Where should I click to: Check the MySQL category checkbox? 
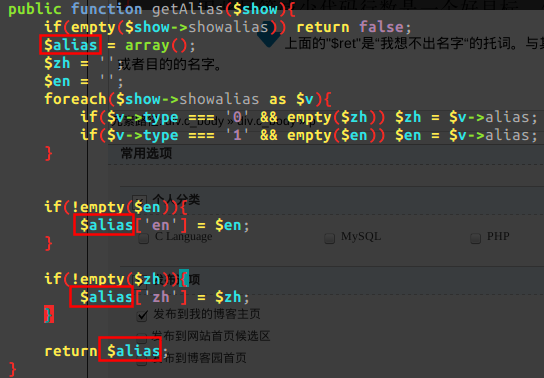click(x=329, y=238)
